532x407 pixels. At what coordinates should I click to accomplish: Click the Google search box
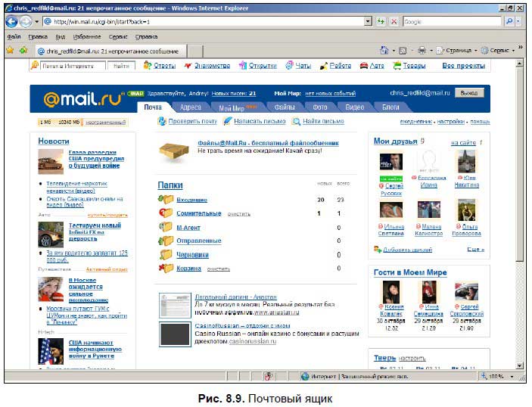(452, 22)
